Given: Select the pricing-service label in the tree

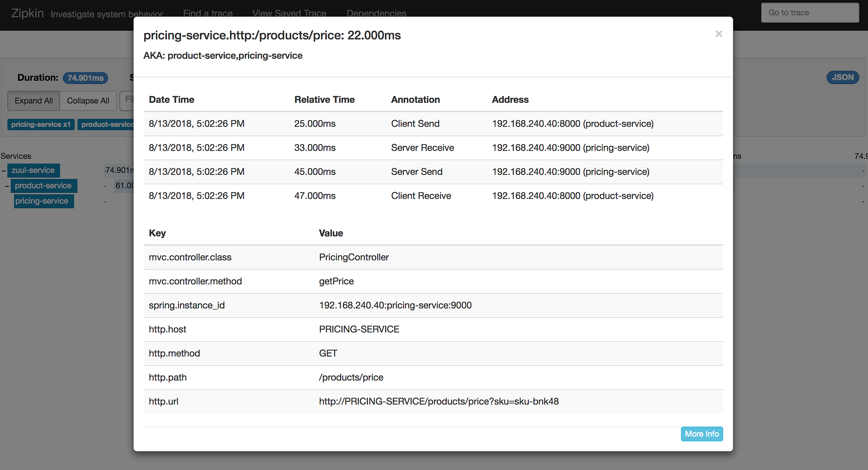Looking at the screenshot, I should pos(43,201).
